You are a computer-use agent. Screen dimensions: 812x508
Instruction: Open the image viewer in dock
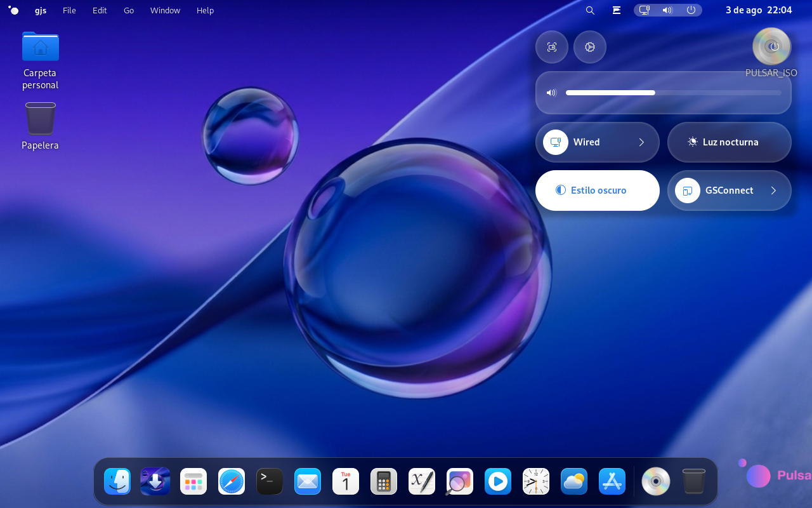click(460, 481)
